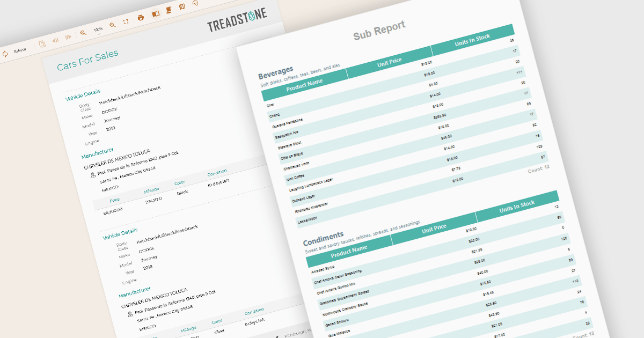This screenshot has width=644, height=338.
Task: Click the Refresh label in the viewer toolbar
Action: coord(20,50)
